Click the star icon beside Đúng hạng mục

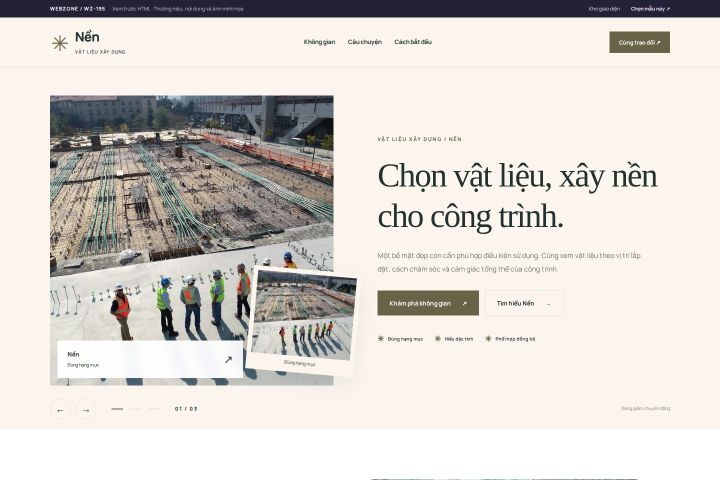click(381, 339)
